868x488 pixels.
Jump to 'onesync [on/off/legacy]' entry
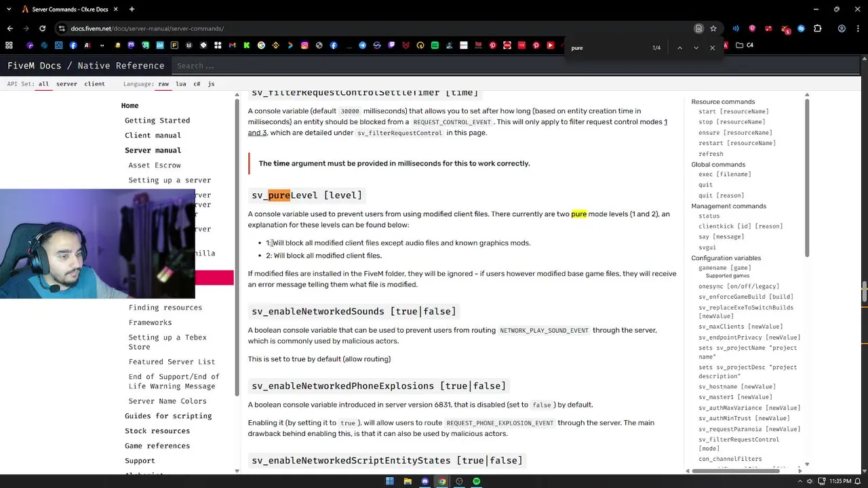[738, 287]
